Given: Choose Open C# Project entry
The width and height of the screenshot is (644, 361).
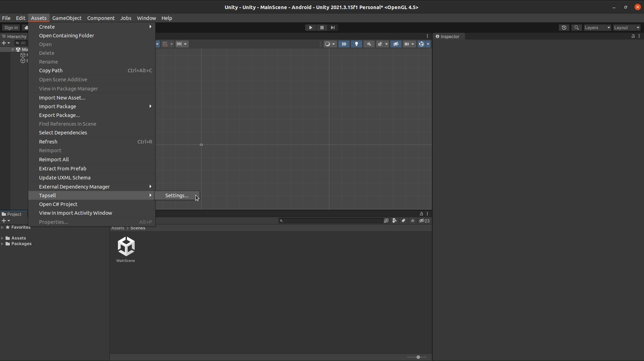Looking at the screenshot, I should [92, 204].
